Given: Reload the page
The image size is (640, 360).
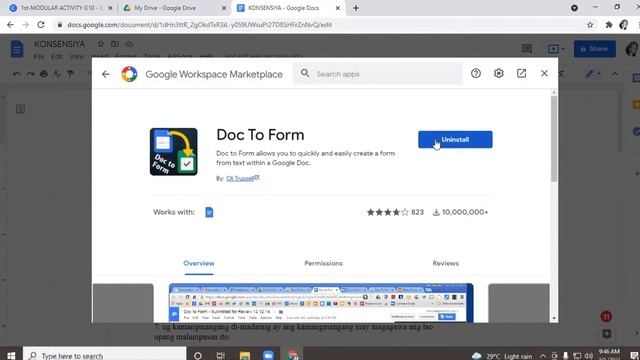Looking at the screenshot, I should (x=41, y=24).
